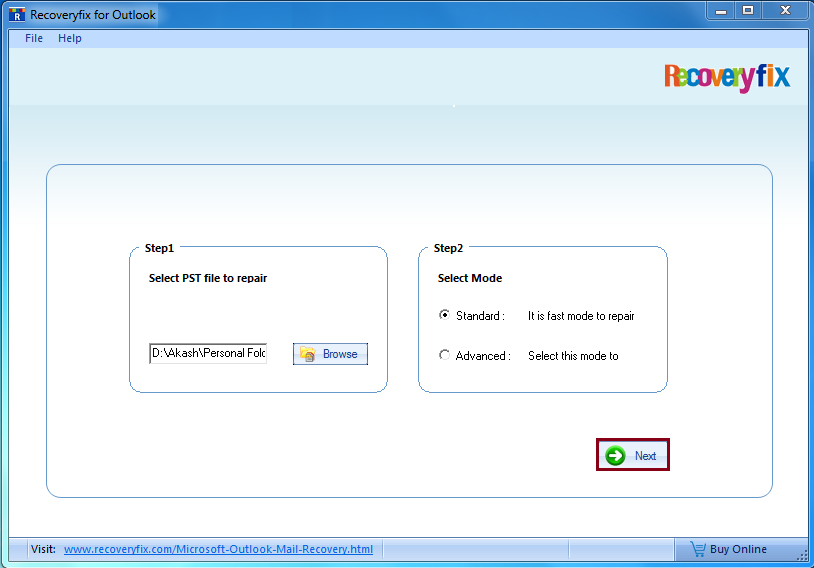Select the Standard repair mode

point(444,315)
